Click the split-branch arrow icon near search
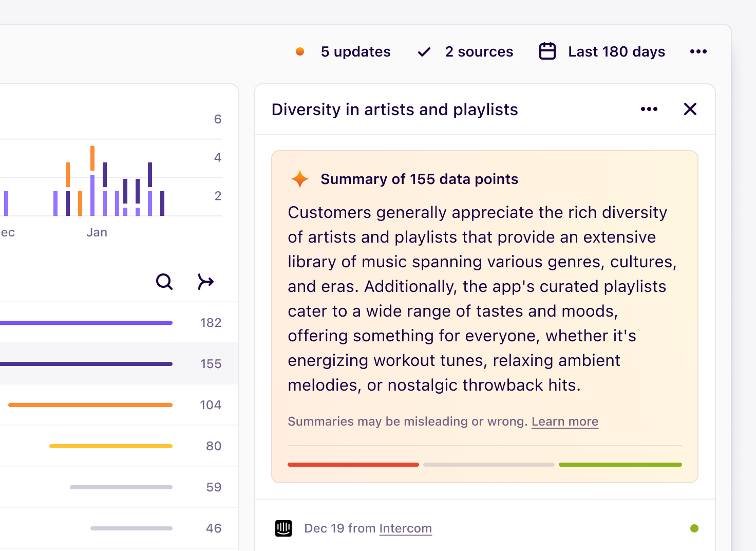 click(x=206, y=282)
